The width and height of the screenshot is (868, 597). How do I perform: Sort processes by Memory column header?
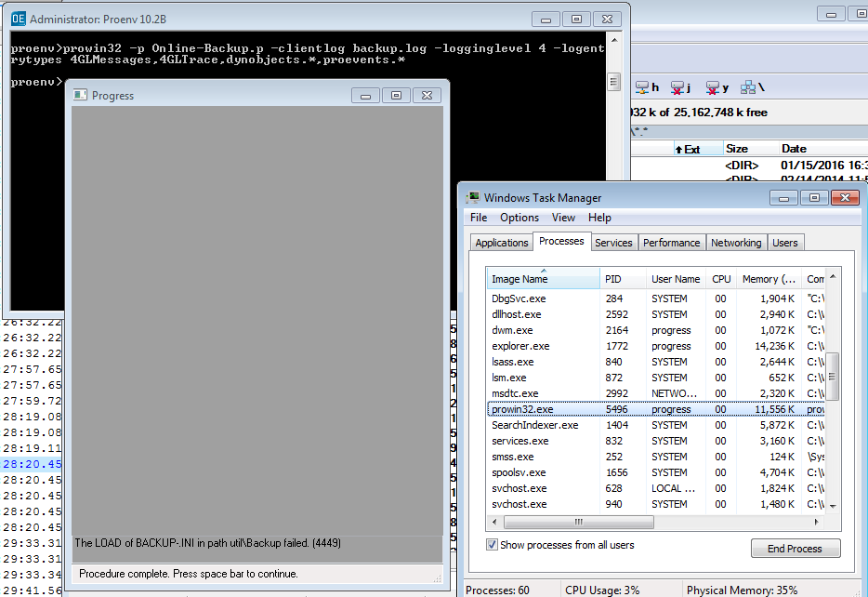(x=769, y=279)
